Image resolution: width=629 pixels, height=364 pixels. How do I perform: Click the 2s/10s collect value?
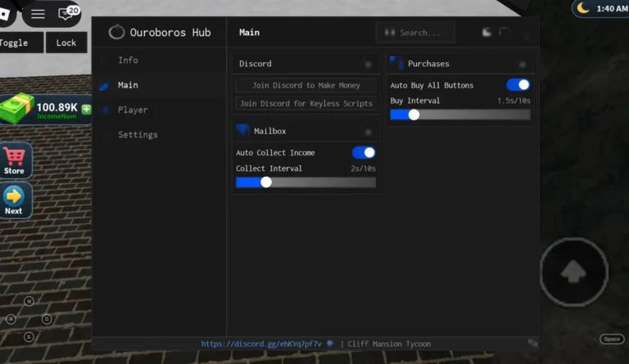pyautogui.click(x=363, y=169)
